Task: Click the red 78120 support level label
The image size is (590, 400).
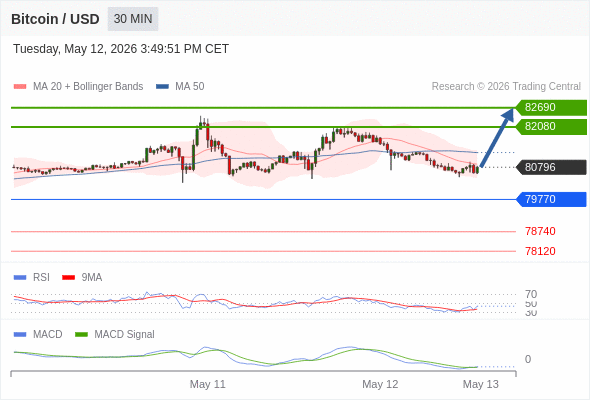Action: pos(540,251)
